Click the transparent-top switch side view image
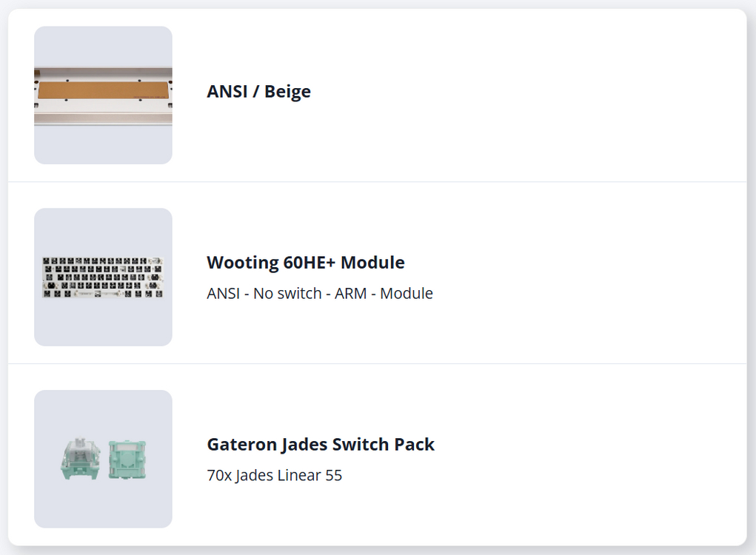Screen dimensions: 756x555 coord(79,459)
